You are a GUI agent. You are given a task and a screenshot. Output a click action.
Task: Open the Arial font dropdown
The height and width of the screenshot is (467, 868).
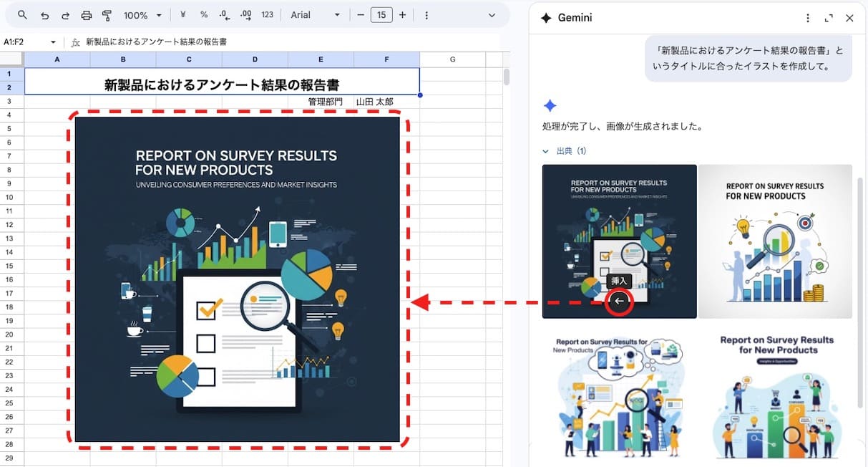coord(316,15)
